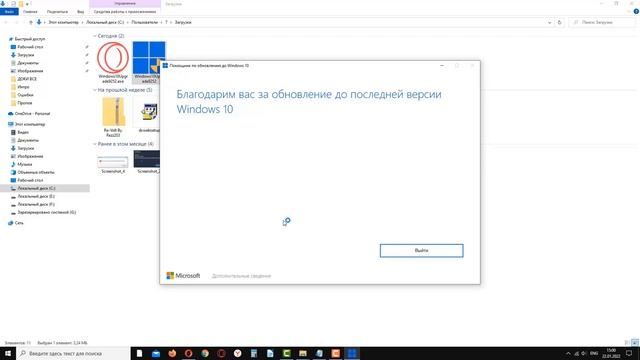The height and width of the screenshot is (360, 640).
Task: Click Загрузки at the end of the address path
Action: (x=183, y=22)
